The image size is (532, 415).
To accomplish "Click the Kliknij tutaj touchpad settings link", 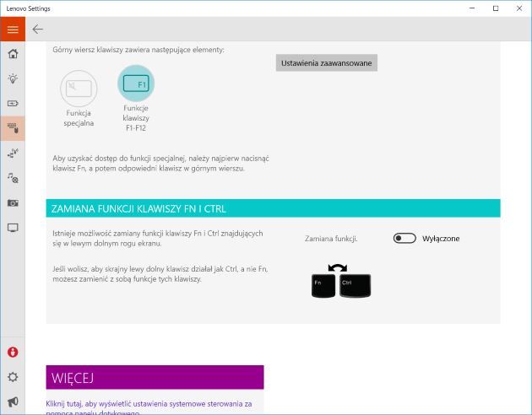I will (x=149, y=408).
